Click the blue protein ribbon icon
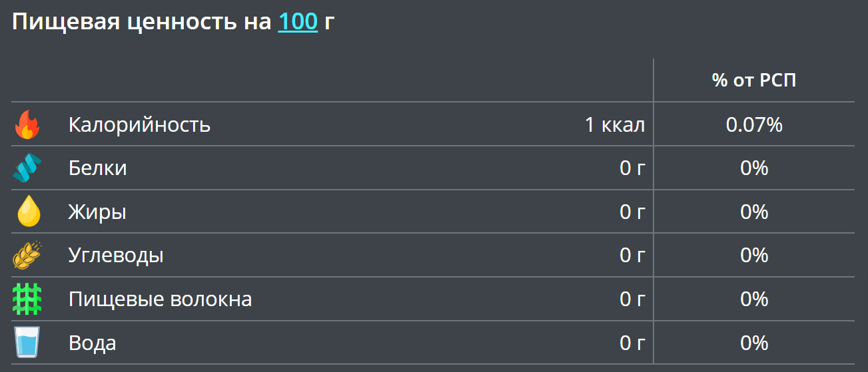 tap(27, 168)
